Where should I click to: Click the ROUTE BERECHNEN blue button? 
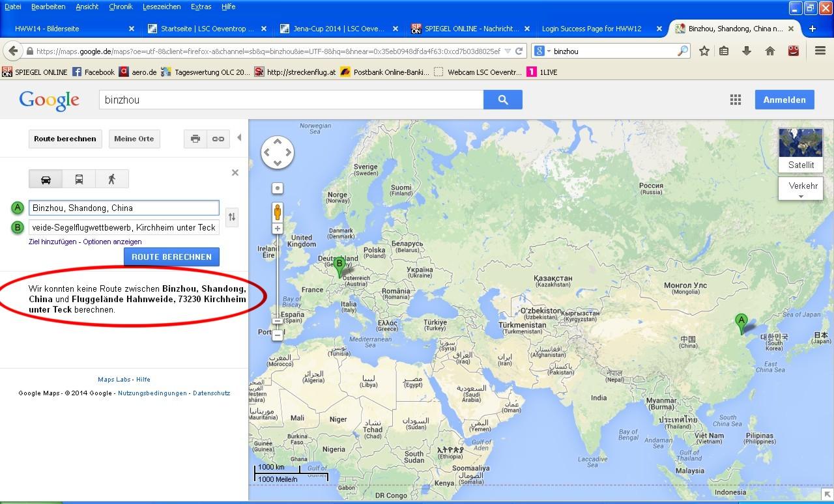[x=171, y=257]
